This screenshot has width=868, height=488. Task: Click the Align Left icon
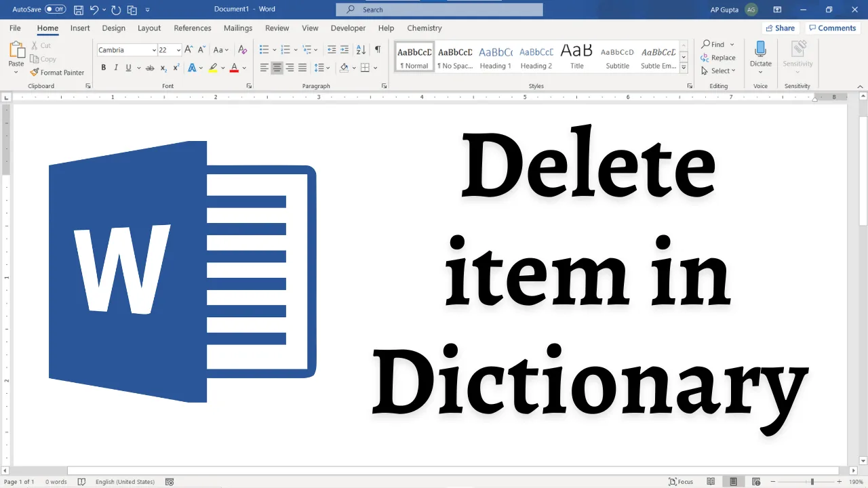(x=264, y=67)
